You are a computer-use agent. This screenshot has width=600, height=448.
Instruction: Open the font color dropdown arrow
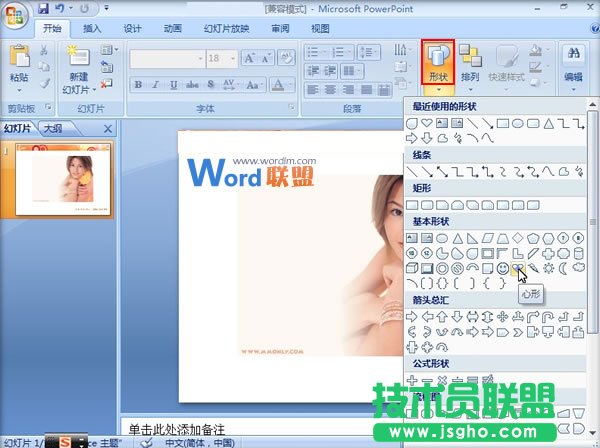tap(291, 85)
